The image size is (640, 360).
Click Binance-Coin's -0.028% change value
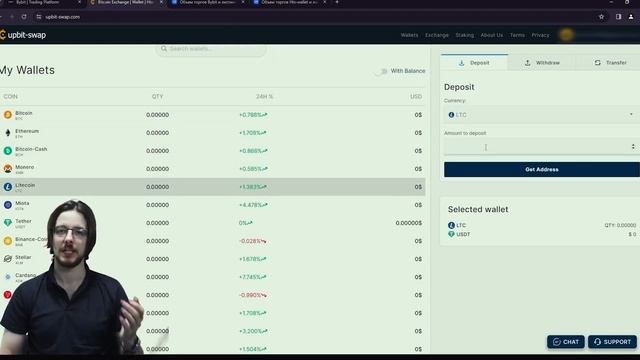pos(253,241)
